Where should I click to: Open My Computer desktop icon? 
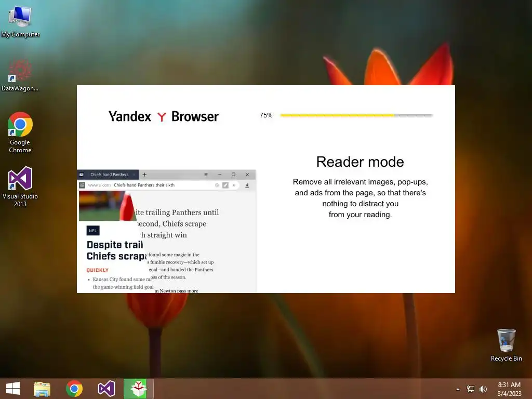click(x=20, y=21)
